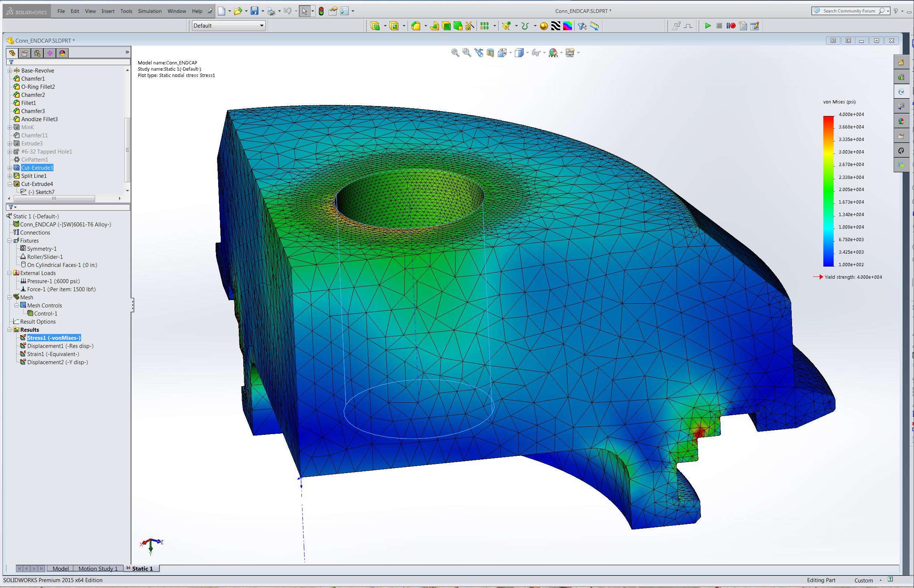914x588 pixels.
Task: Click the Save icon in the toolbar
Action: 254,11
